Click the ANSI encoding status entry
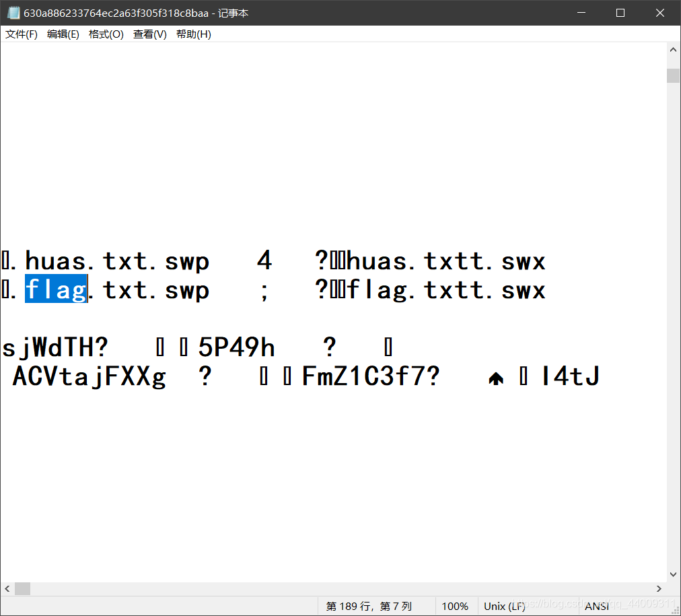 coord(596,606)
